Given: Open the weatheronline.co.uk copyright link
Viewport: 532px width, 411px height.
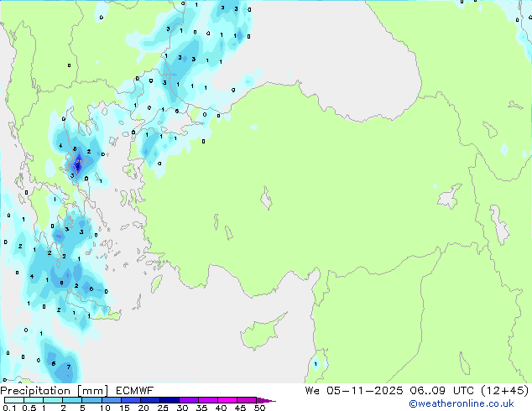Looking at the screenshot, I should [462, 403].
